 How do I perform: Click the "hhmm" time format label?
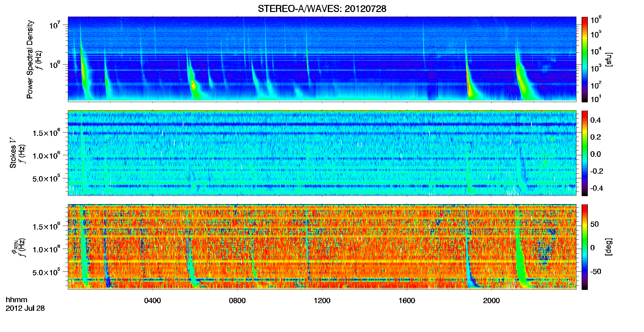click(17, 300)
